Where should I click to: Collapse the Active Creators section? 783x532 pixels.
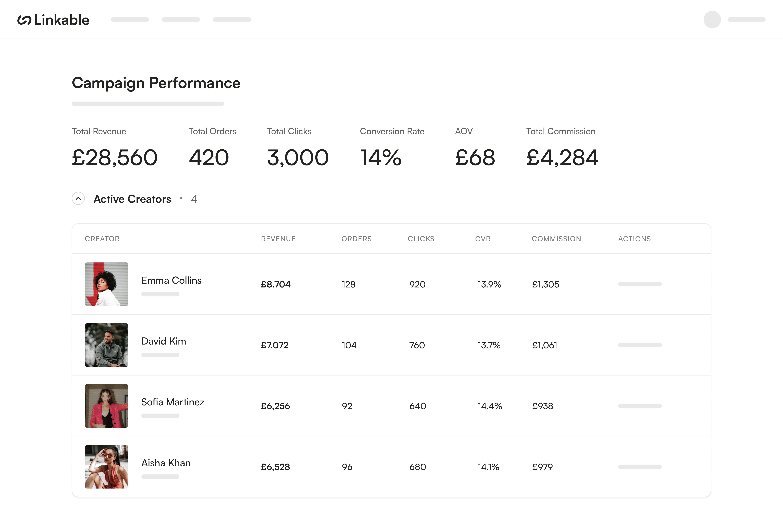pos(78,199)
